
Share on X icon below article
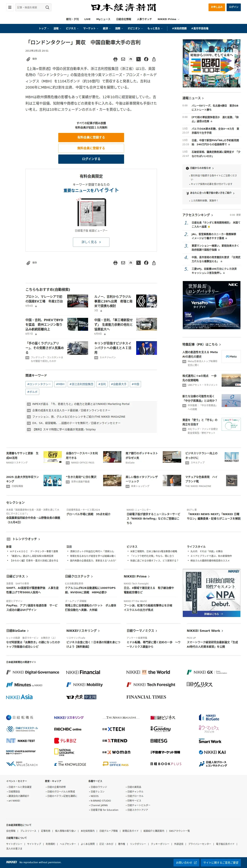138,263
